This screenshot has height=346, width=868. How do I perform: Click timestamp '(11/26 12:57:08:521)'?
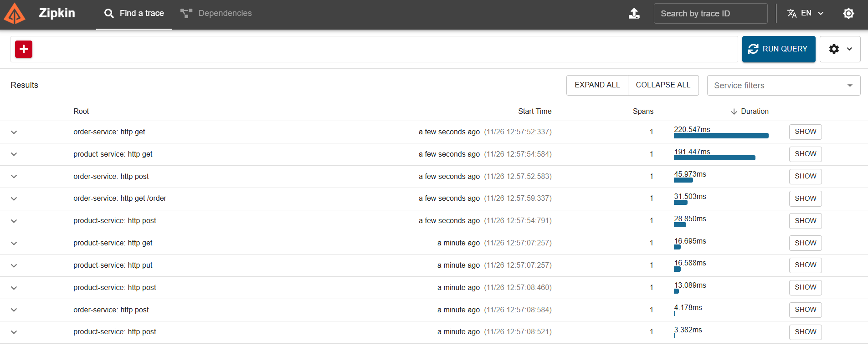click(518, 332)
